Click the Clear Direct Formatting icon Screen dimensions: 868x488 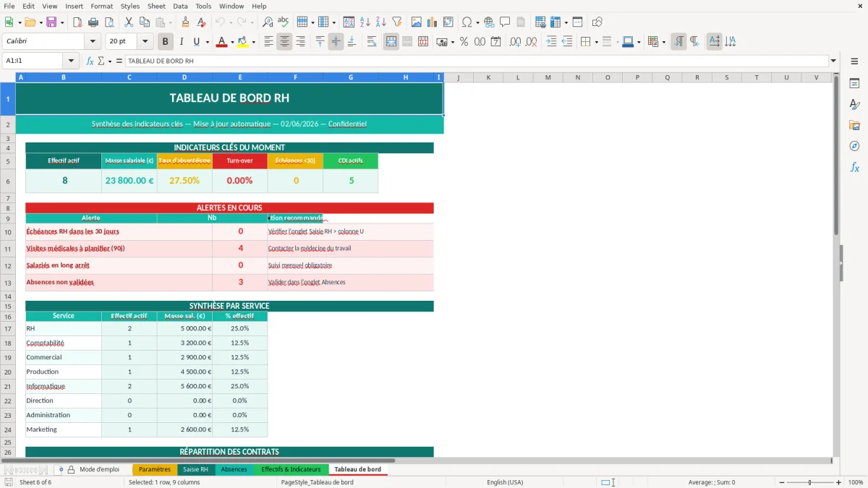click(202, 22)
